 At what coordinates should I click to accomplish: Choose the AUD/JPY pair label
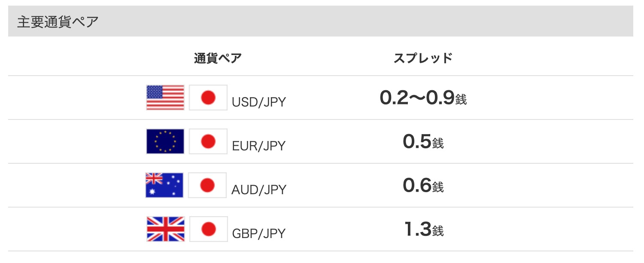pyautogui.click(x=258, y=190)
